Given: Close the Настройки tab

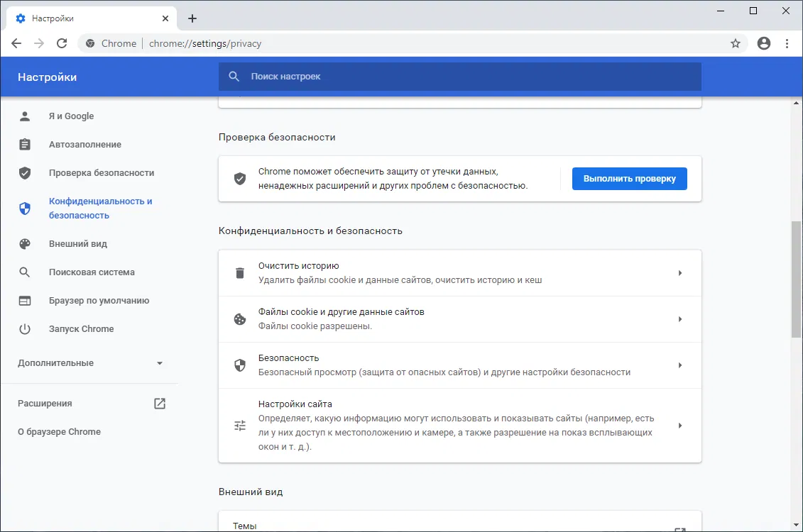Looking at the screenshot, I should pos(165,18).
